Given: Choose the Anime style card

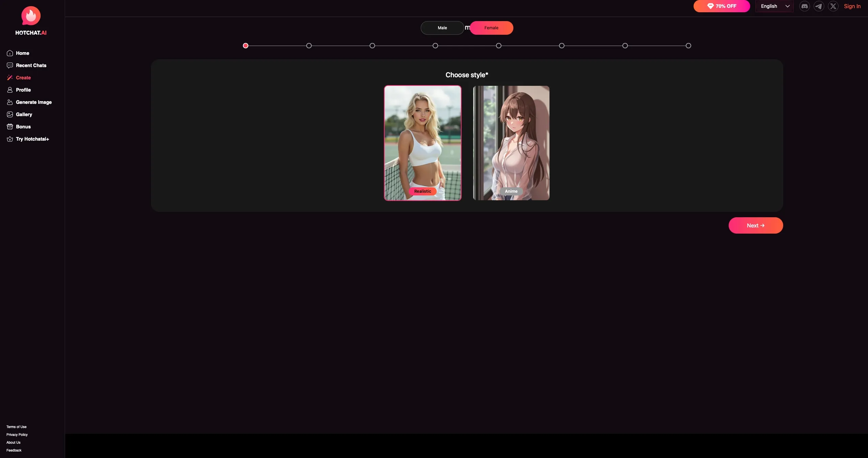Looking at the screenshot, I should point(511,143).
